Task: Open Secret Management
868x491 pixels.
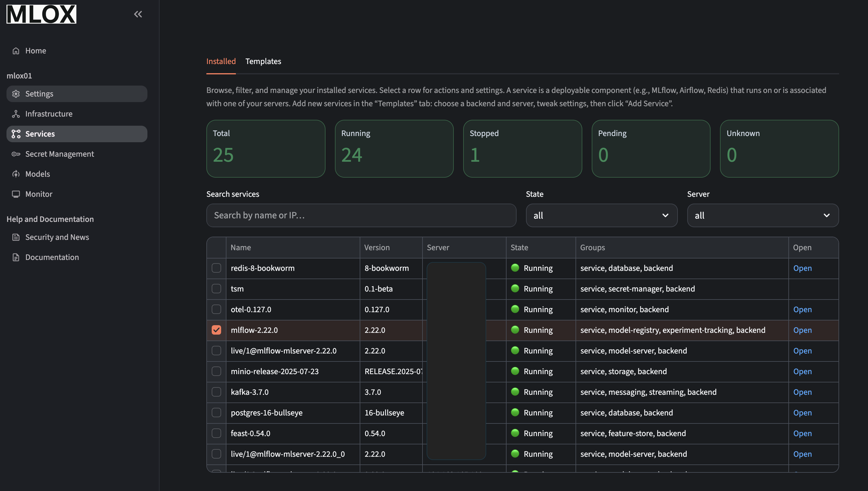Action: point(60,154)
